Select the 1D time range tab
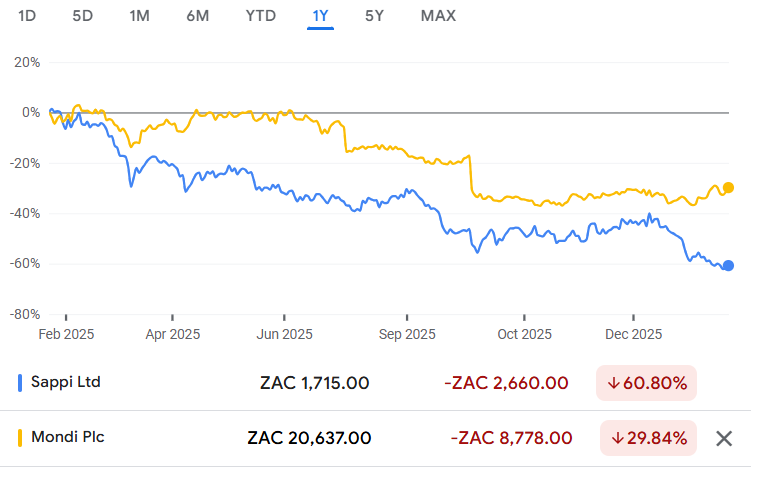The height and width of the screenshot is (480, 766). pyautogui.click(x=28, y=16)
